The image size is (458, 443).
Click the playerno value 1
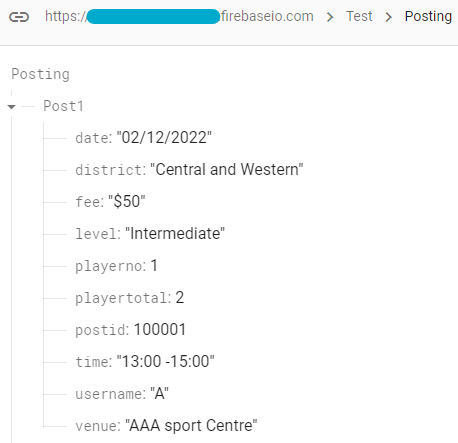click(x=154, y=266)
